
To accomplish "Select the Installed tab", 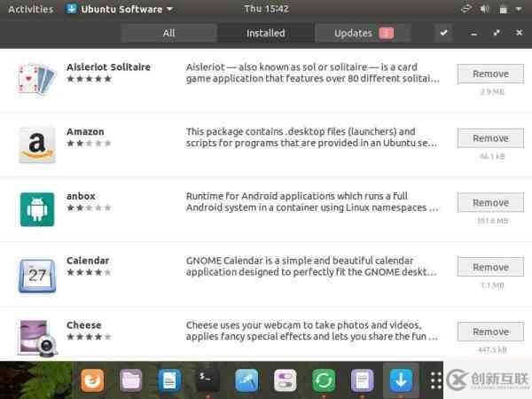I will (266, 33).
